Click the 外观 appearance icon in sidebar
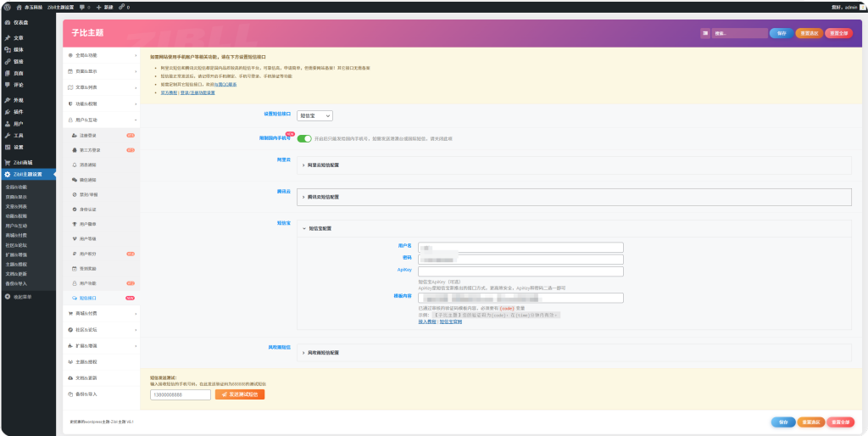 click(x=7, y=100)
